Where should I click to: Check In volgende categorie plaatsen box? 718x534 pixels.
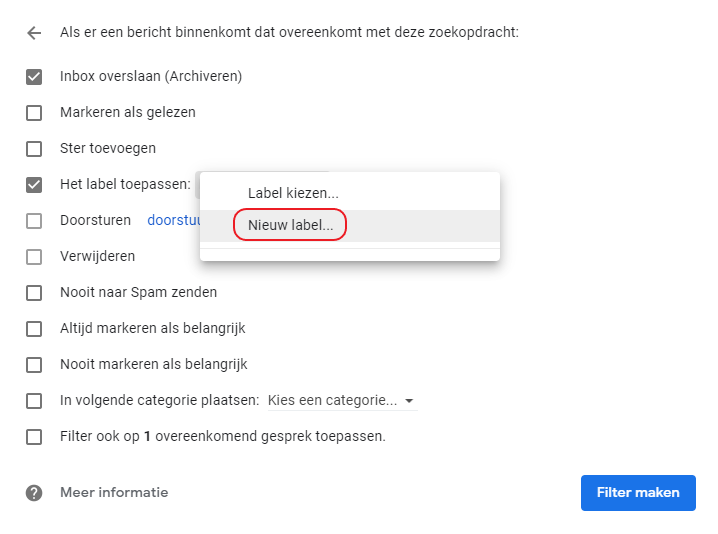34,400
